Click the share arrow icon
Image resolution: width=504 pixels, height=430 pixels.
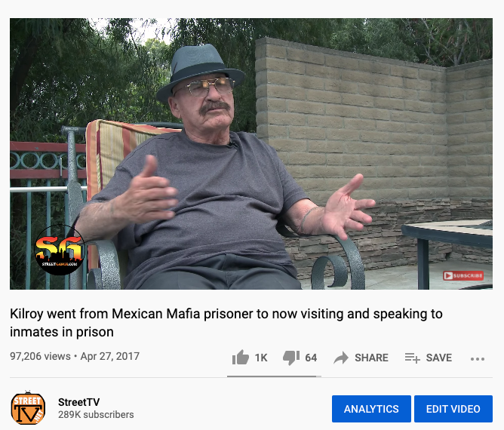(x=341, y=358)
